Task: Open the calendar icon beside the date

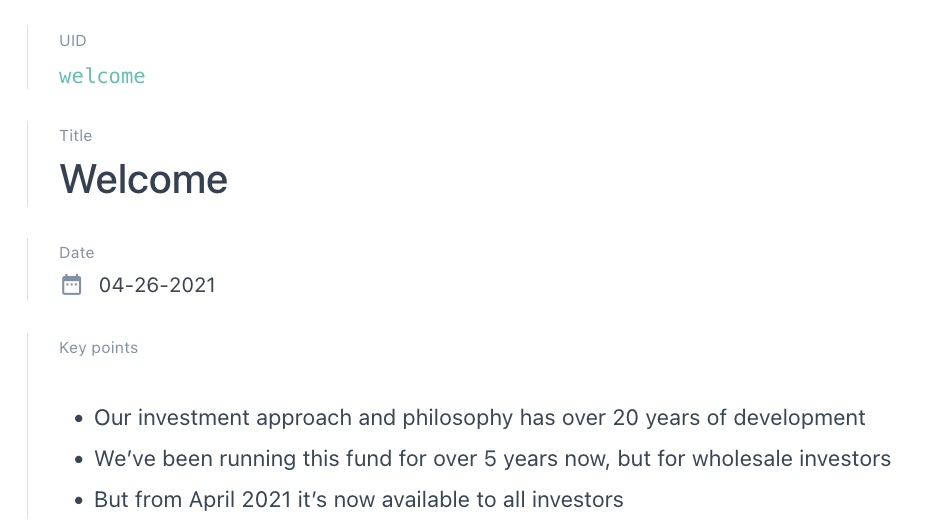Action: pos(72,285)
